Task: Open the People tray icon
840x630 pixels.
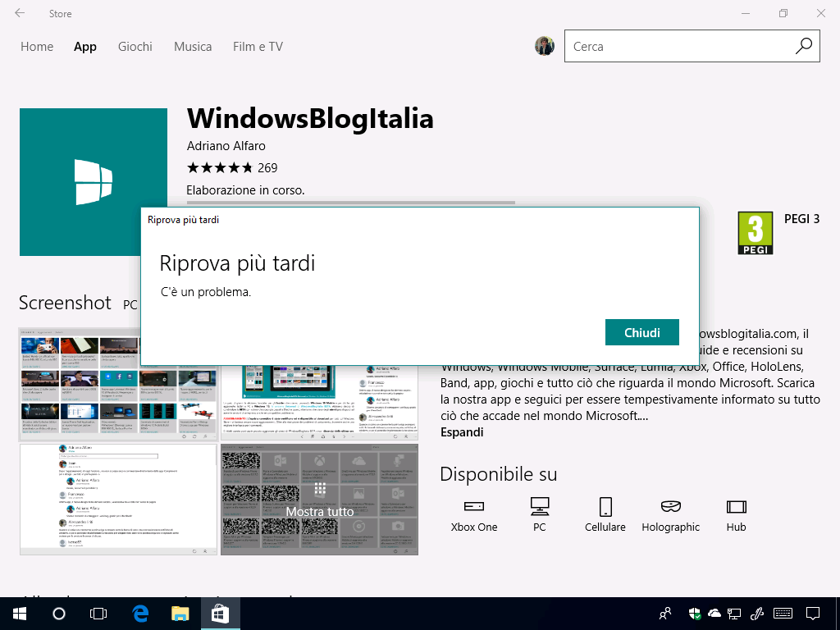Action: coord(665,614)
